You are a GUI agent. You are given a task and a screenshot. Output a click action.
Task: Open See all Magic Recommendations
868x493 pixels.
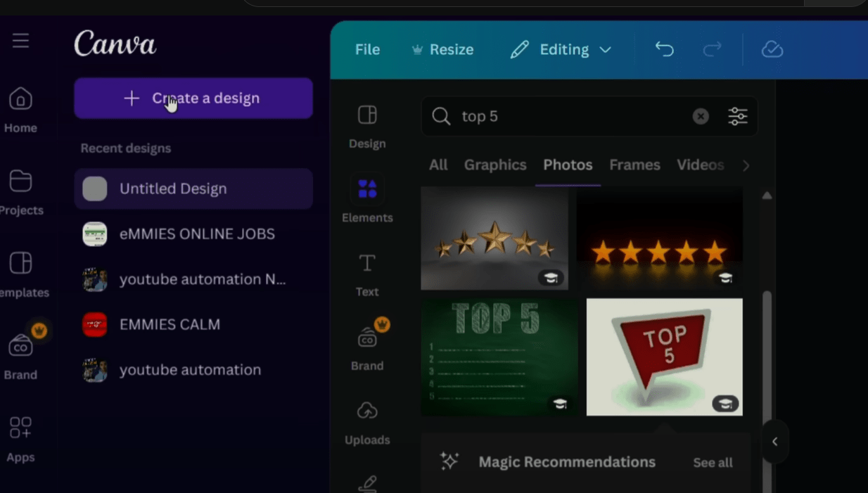[x=713, y=462]
